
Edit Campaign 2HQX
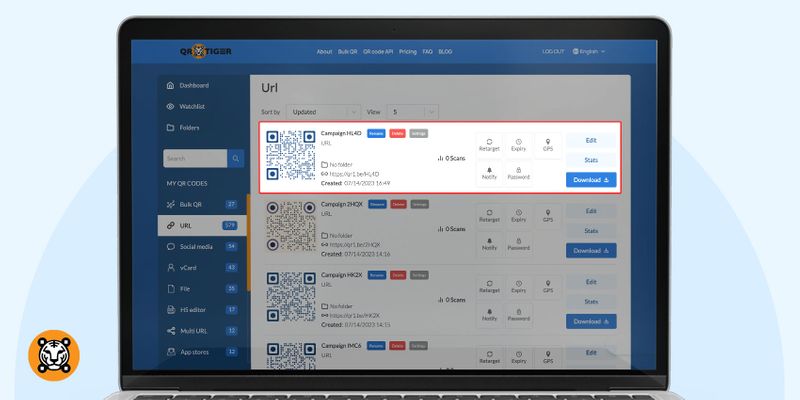tap(591, 211)
